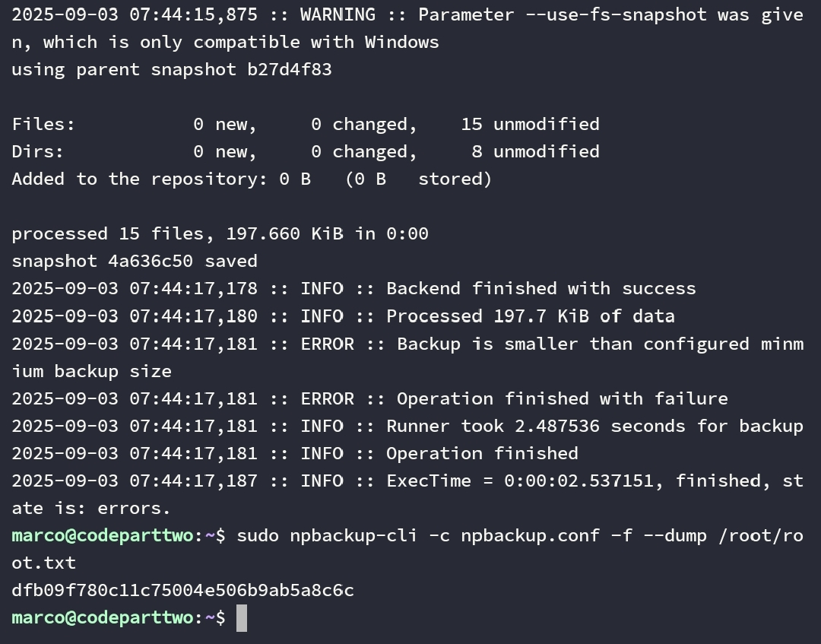Click "Backend finished with success" message
This screenshot has height=644, width=821.
coord(540,288)
